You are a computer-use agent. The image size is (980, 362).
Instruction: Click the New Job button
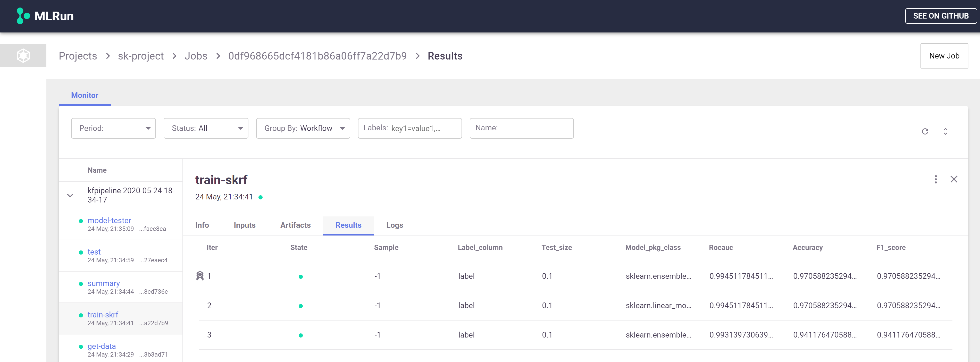[944, 56]
